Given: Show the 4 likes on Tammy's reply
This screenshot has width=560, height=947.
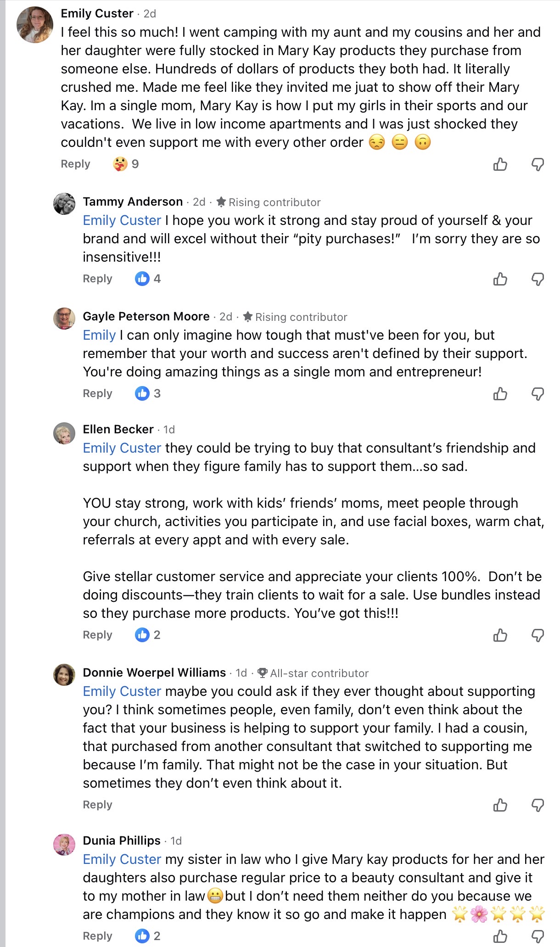Looking at the screenshot, I should 148,279.
